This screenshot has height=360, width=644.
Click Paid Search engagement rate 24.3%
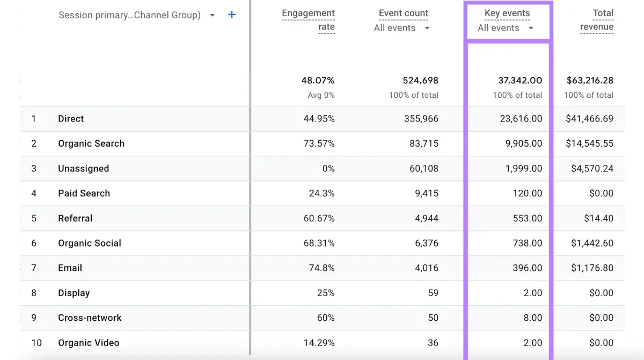click(322, 193)
